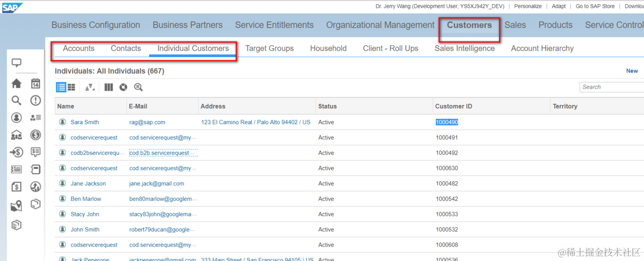Select the highlighted Customer ID 1000490
This screenshot has width=644, height=261.
pos(447,122)
